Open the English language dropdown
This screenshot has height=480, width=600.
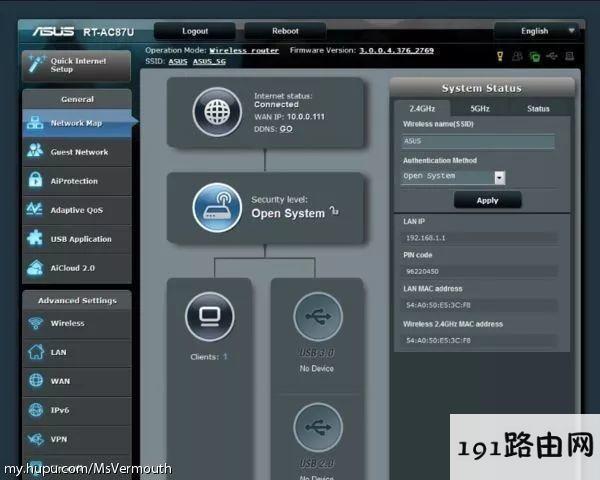538,31
